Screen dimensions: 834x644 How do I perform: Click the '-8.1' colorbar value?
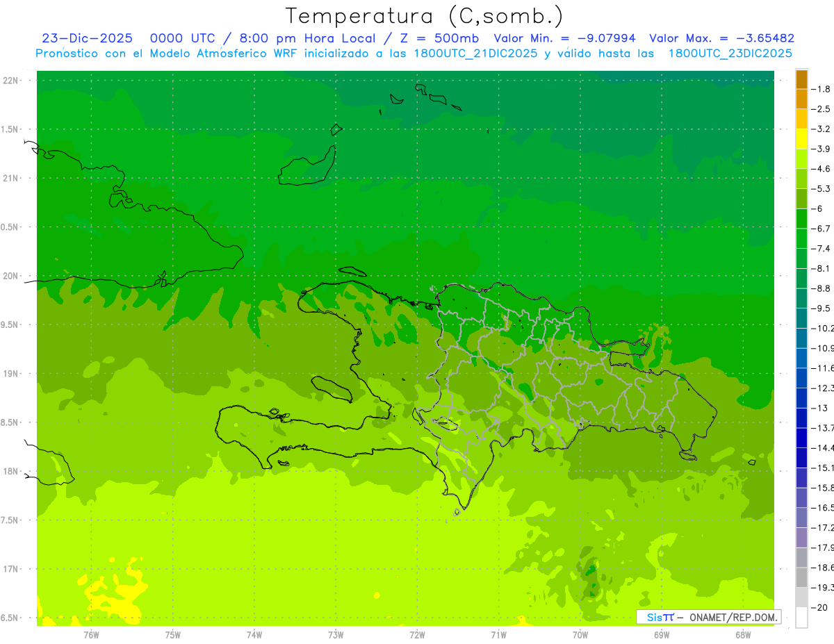point(821,268)
